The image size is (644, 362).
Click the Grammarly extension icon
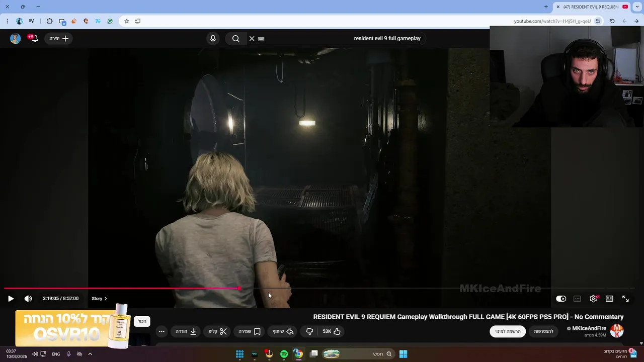click(110, 21)
